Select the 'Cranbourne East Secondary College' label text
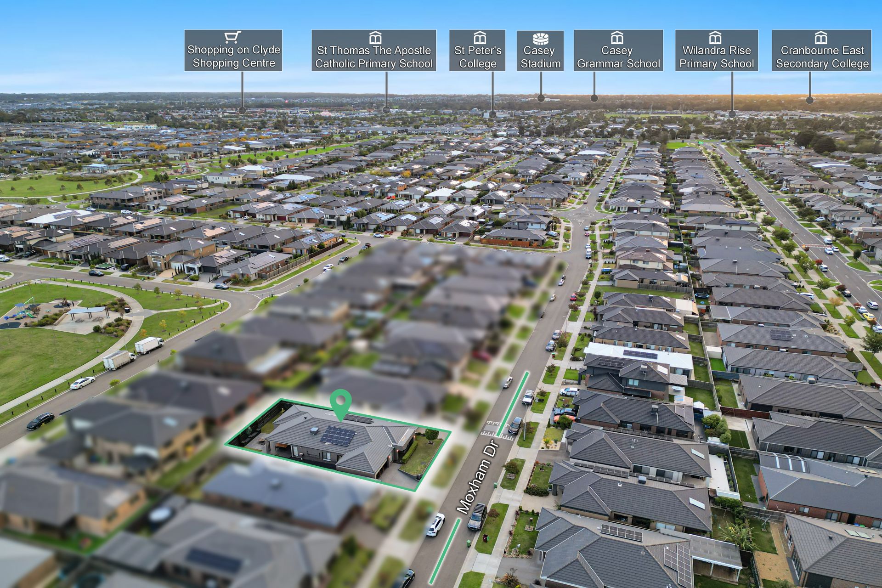The image size is (882, 588). pyautogui.click(x=822, y=57)
